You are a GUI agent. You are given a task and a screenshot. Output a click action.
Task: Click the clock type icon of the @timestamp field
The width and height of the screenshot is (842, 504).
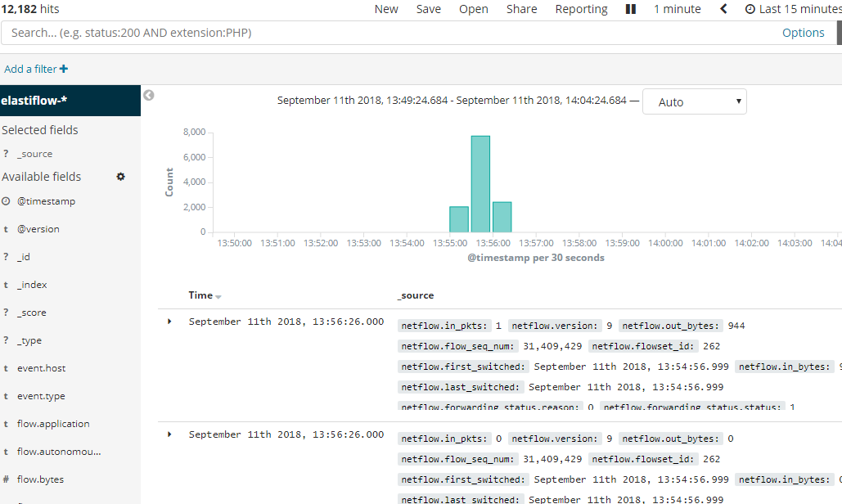pos(6,201)
